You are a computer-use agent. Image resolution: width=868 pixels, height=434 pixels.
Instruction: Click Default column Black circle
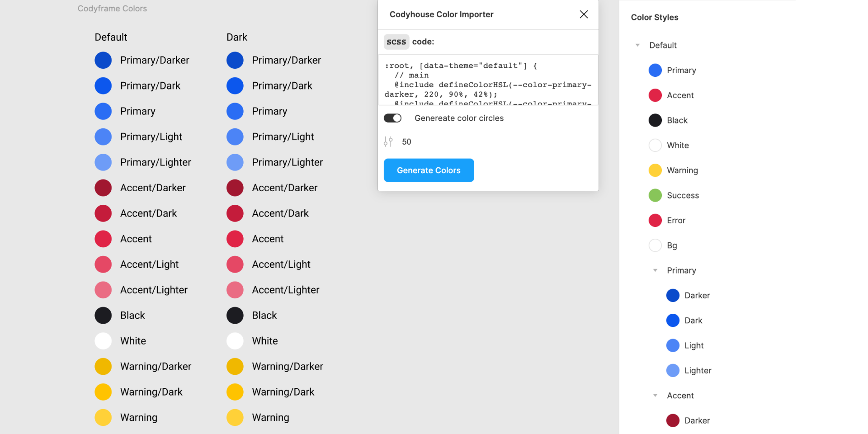[x=103, y=316]
